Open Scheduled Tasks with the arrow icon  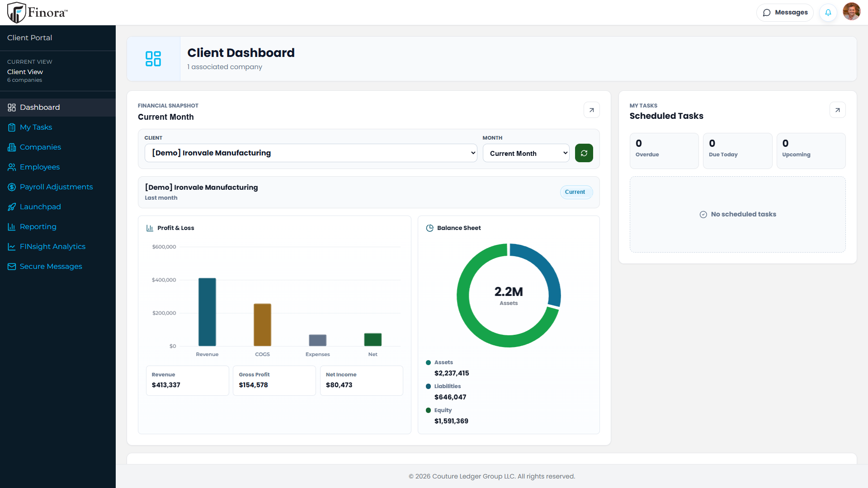[837, 110]
